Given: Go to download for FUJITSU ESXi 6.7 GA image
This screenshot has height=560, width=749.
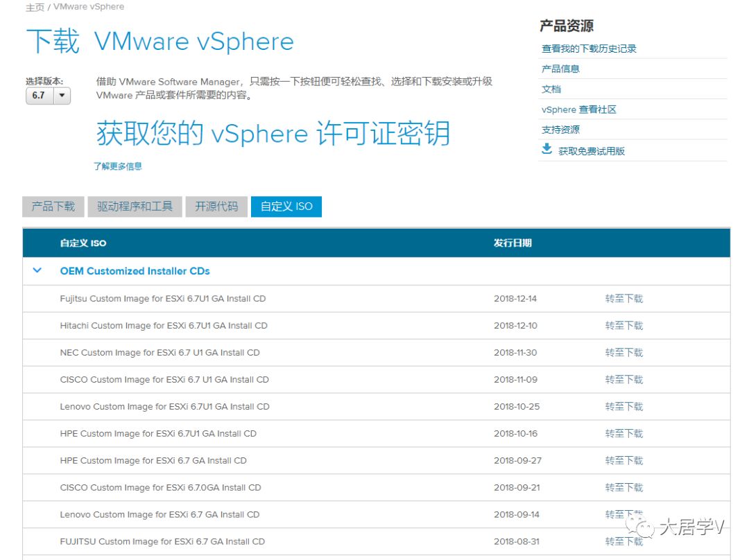Looking at the screenshot, I should pyautogui.click(x=624, y=541).
